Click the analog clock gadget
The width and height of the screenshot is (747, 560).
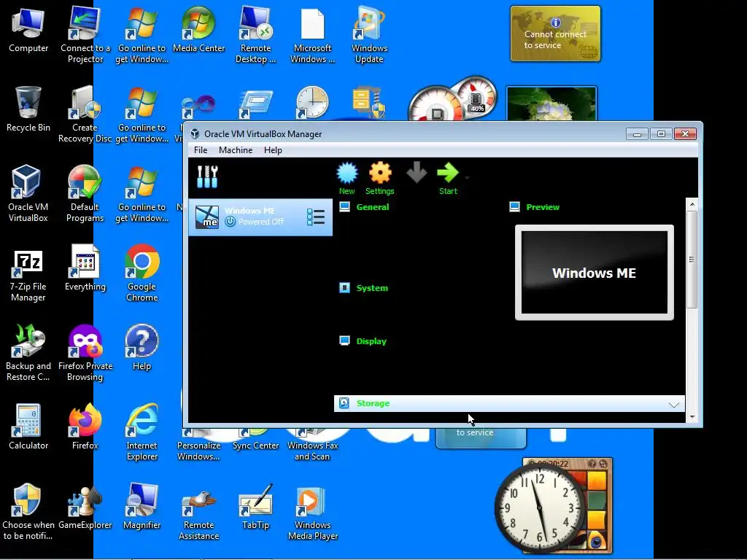539,507
